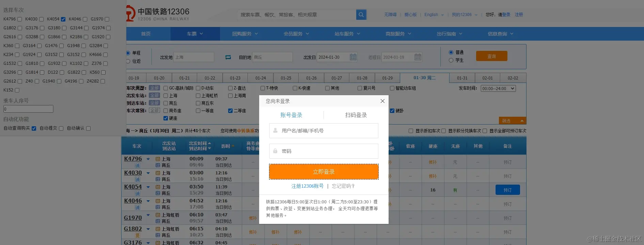Viewport: 644px width, 245px height.
Task: Click the 铺 sleeper icon under K4054
Action: coord(137,193)
